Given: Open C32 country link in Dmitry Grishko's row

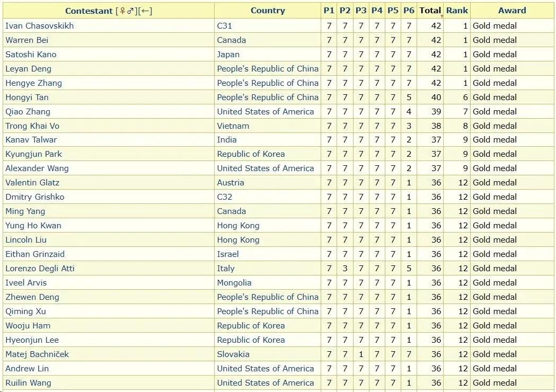Looking at the screenshot, I should tap(224, 197).
